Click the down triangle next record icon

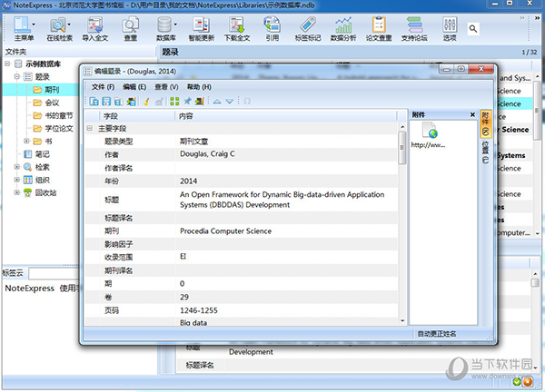coord(230,102)
